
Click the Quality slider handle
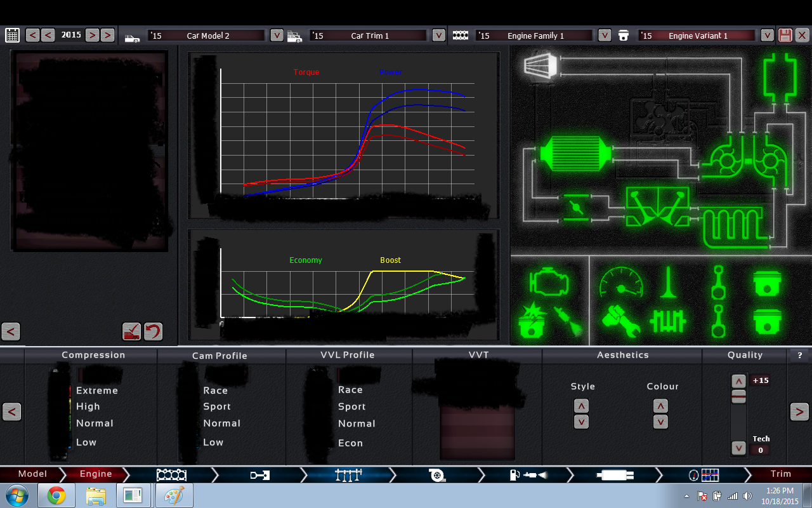(x=738, y=396)
